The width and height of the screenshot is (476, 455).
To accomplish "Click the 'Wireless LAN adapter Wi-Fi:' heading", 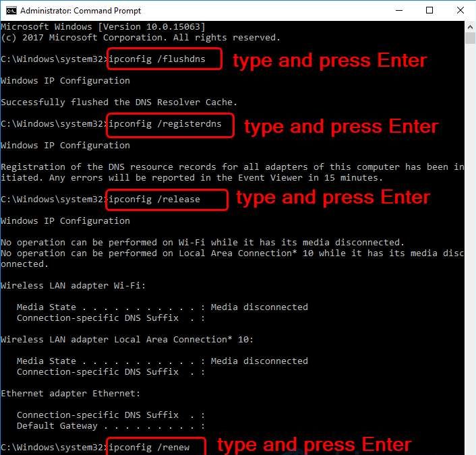I will coord(73,286).
